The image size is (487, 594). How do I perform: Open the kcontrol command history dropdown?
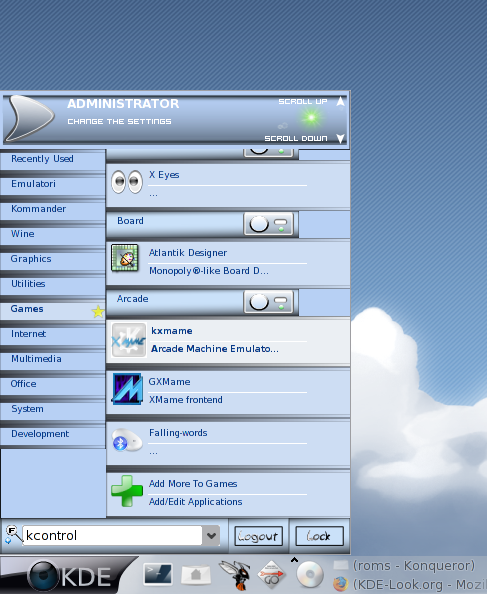pos(211,536)
